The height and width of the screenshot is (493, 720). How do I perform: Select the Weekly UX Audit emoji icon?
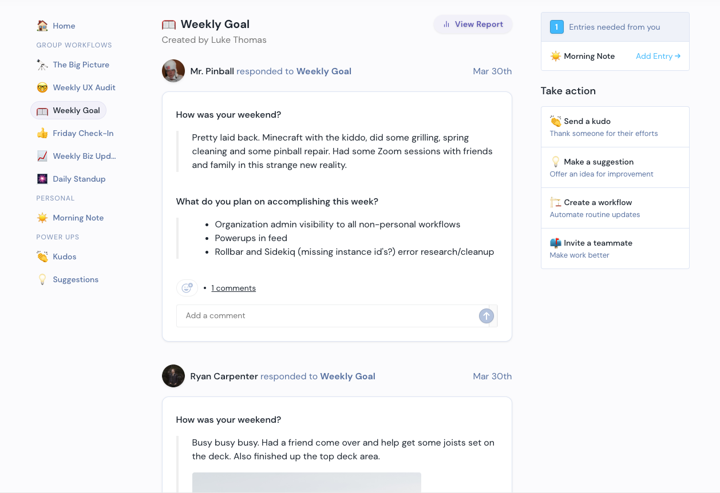[42, 88]
